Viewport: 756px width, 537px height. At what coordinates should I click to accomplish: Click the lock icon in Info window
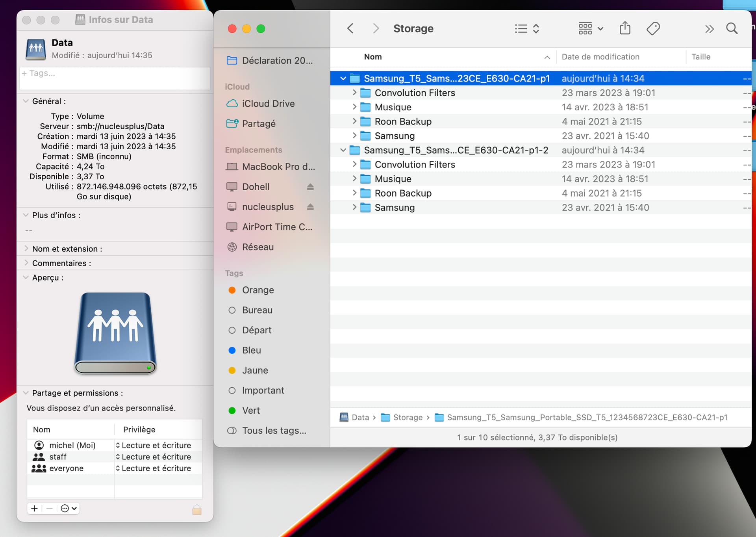(197, 509)
